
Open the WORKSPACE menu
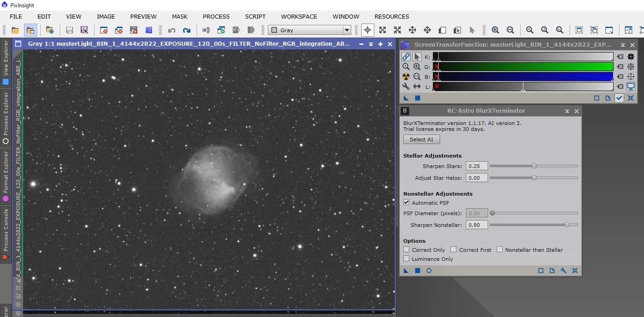[299, 17]
